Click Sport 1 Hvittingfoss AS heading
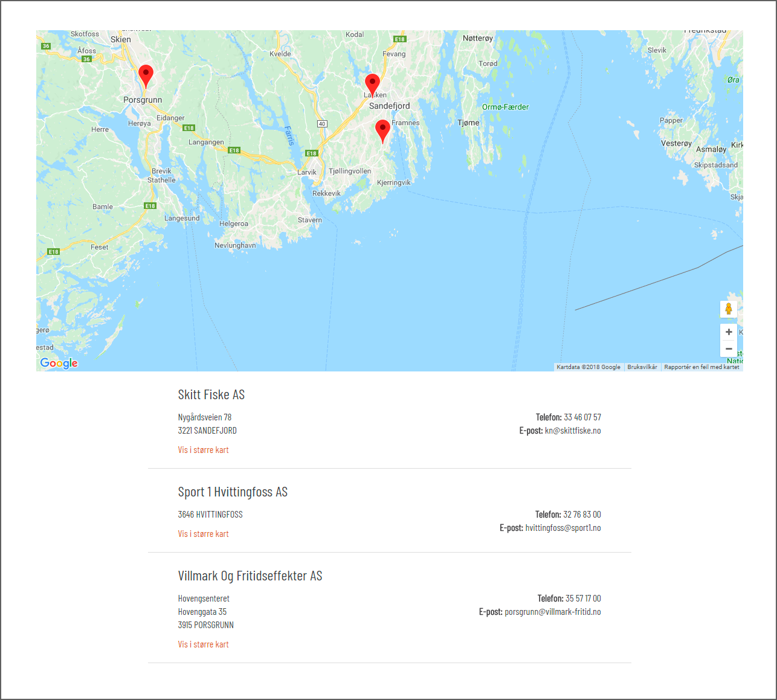The width and height of the screenshot is (777, 700). (233, 492)
